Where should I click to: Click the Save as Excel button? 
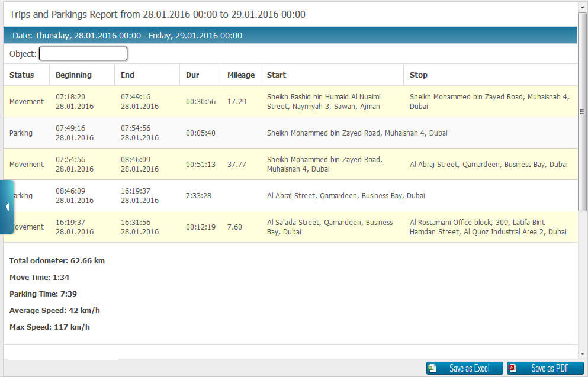pos(464,368)
